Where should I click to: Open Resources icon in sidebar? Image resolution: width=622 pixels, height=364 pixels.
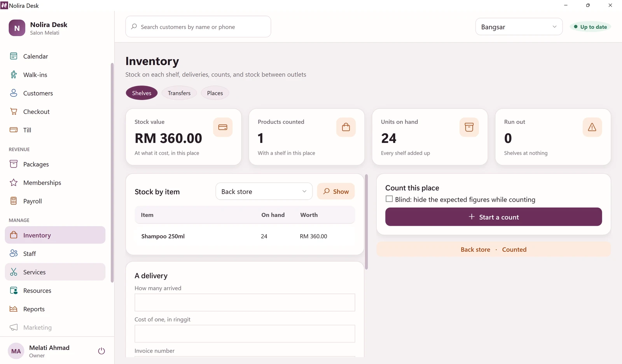(14, 290)
